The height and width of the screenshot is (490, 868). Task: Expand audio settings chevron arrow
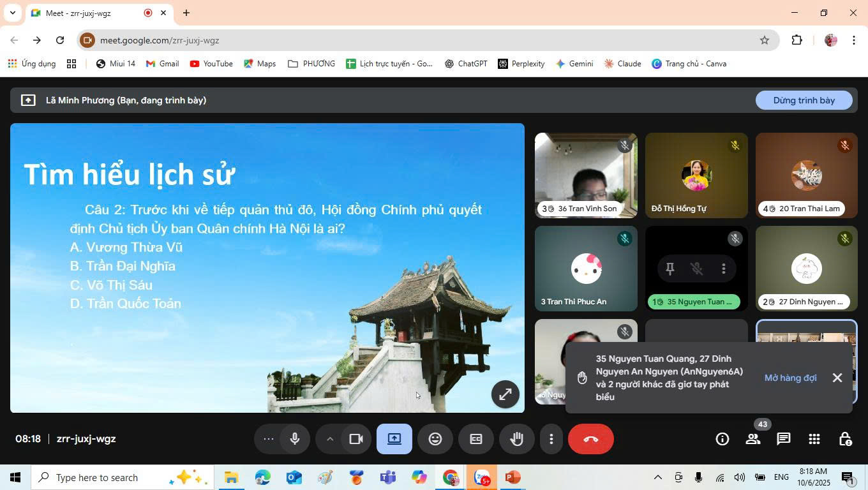330,439
